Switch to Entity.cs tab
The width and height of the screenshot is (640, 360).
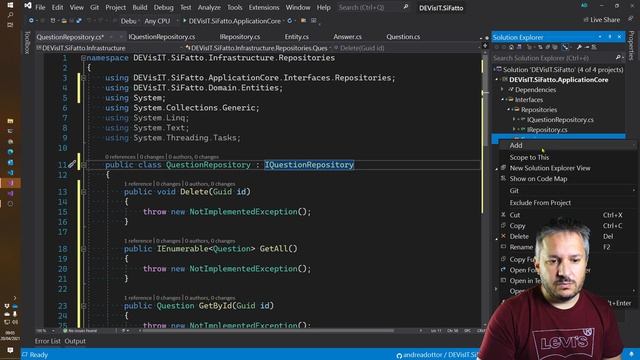point(297,37)
